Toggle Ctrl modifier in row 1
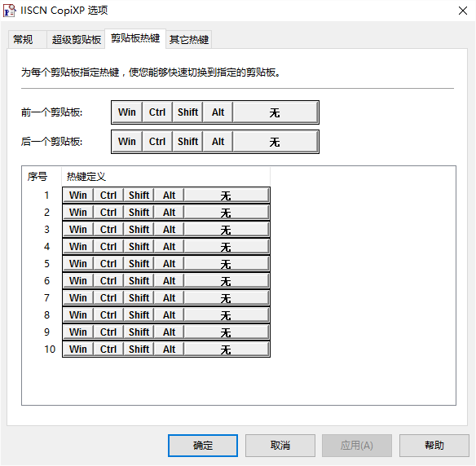Image resolution: width=476 pixels, height=466 pixels. pyautogui.click(x=108, y=195)
